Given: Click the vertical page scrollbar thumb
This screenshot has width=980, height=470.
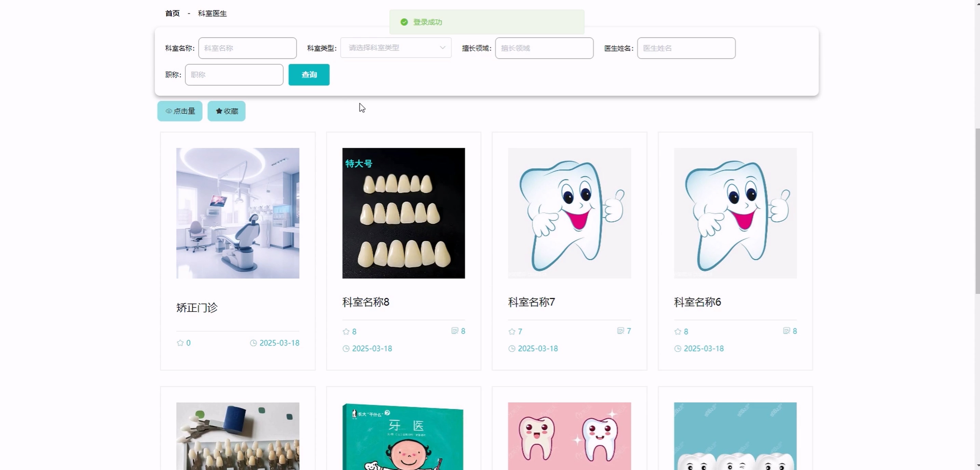Looking at the screenshot, I should click(977, 211).
